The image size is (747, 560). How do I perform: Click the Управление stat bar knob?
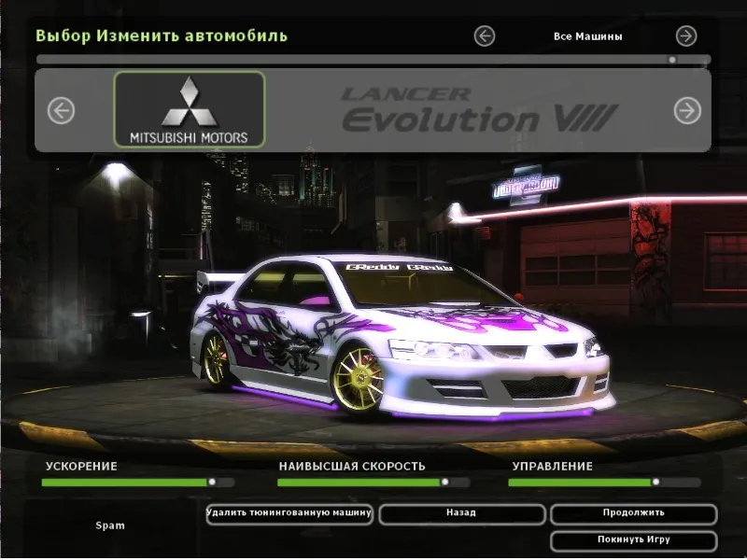click(656, 482)
